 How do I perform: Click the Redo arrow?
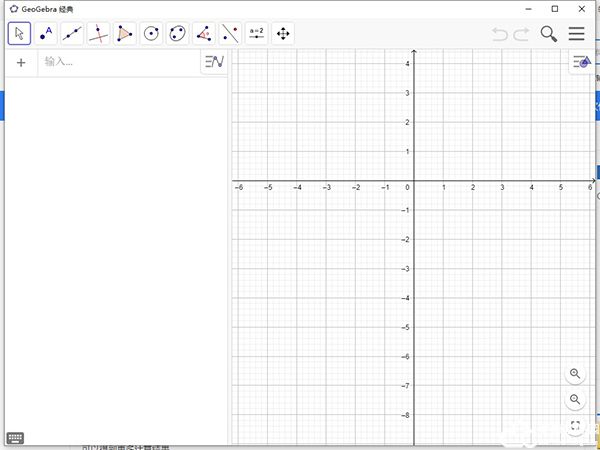pyautogui.click(x=521, y=34)
